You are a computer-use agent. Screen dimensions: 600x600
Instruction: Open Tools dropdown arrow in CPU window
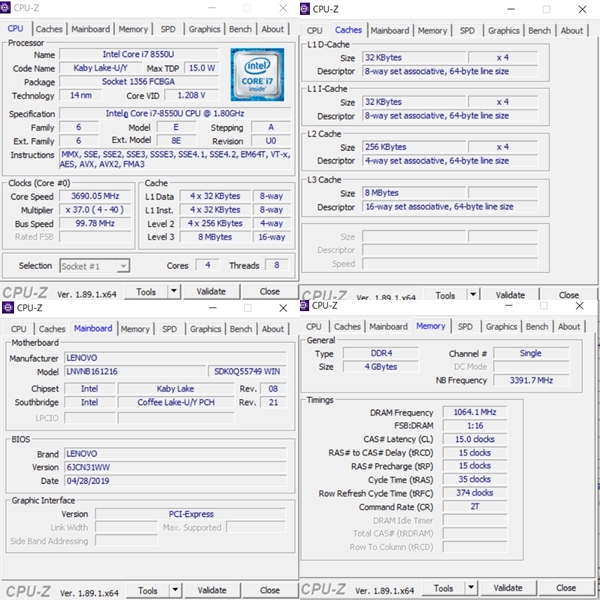click(174, 292)
